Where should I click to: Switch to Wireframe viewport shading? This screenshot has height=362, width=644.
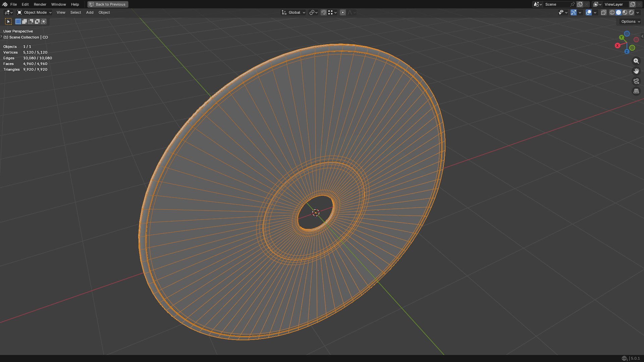click(612, 12)
